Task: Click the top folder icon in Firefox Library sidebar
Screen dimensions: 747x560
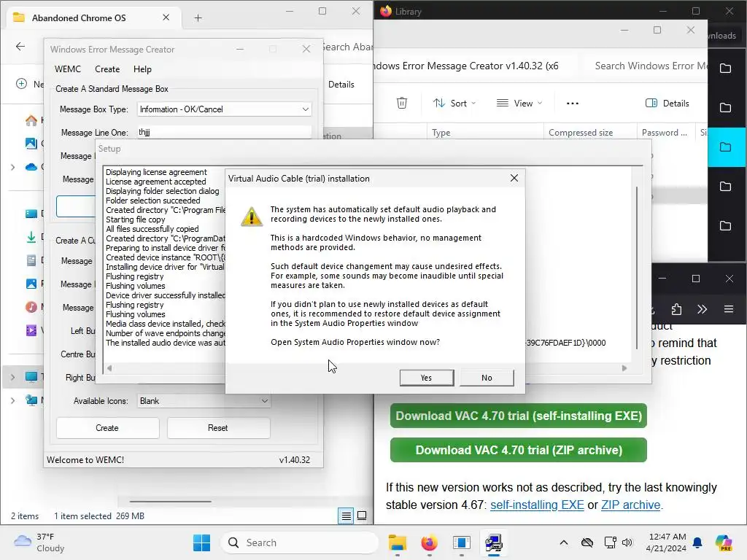Action: click(726, 69)
